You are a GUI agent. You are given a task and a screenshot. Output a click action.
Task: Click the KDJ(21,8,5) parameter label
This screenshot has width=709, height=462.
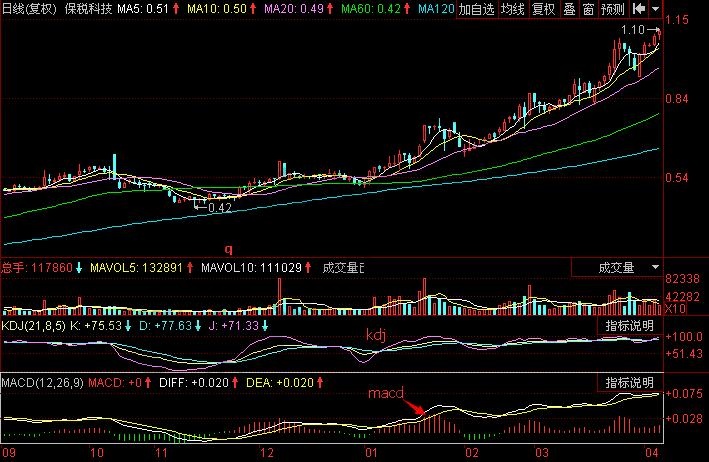coord(36,325)
